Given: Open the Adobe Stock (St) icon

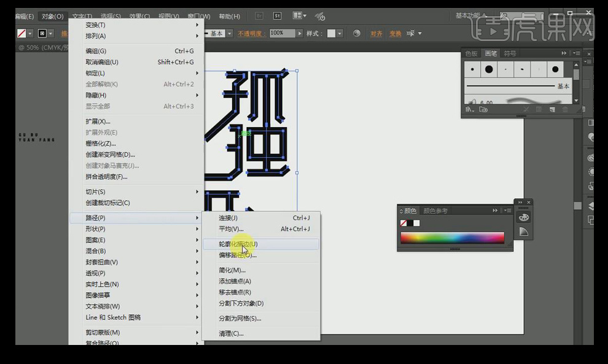Looking at the screenshot, I should 277,15.
